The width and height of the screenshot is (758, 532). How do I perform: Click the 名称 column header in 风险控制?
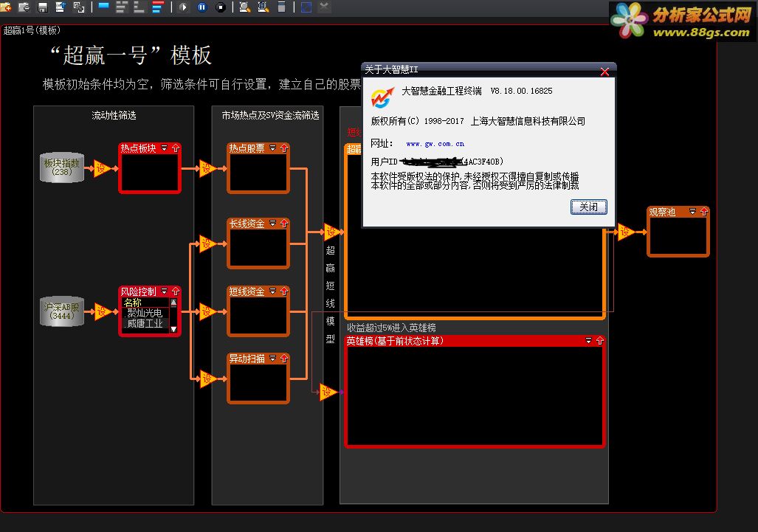145,303
